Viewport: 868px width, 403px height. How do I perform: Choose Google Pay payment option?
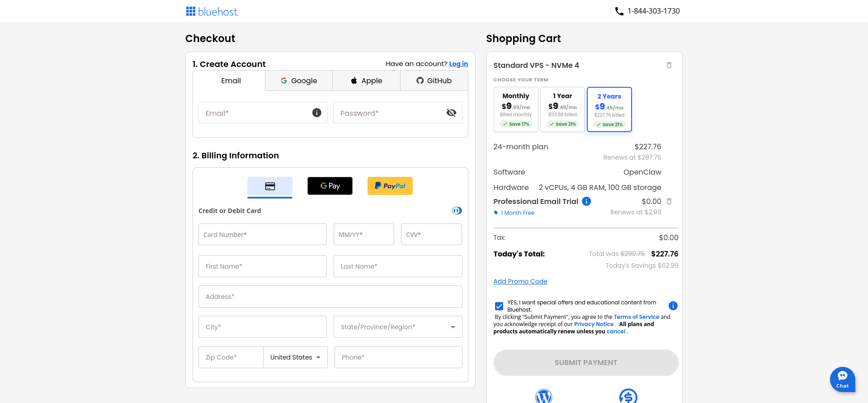[x=330, y=186]
